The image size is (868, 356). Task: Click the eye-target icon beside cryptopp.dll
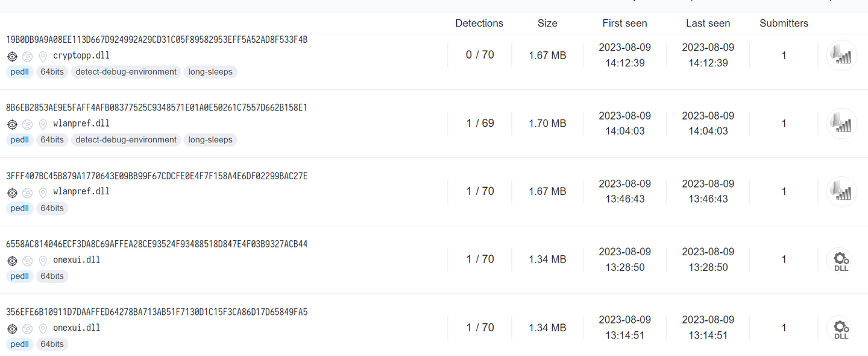[12, 56]
